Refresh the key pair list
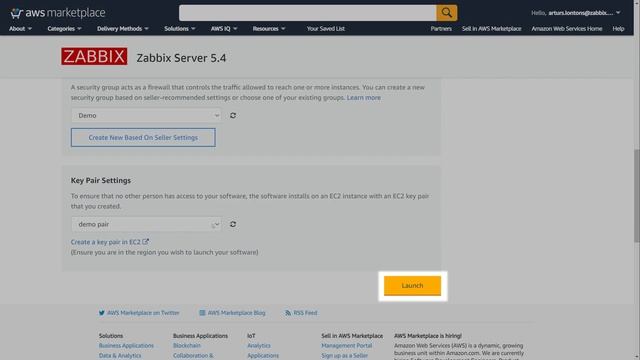The height and width of the screenshot is (360, 640). click(x=233, y=224)
